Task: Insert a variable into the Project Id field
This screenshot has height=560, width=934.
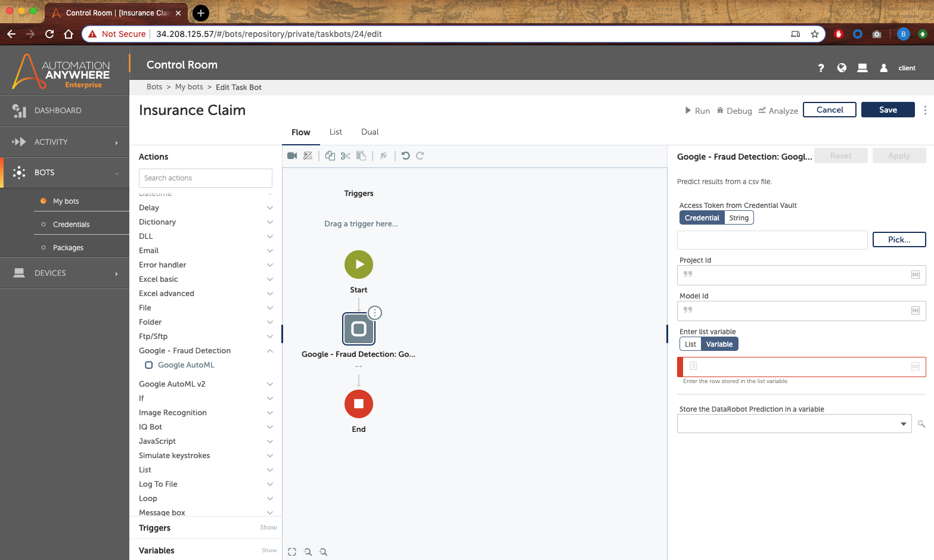Action: coord(916,275)
